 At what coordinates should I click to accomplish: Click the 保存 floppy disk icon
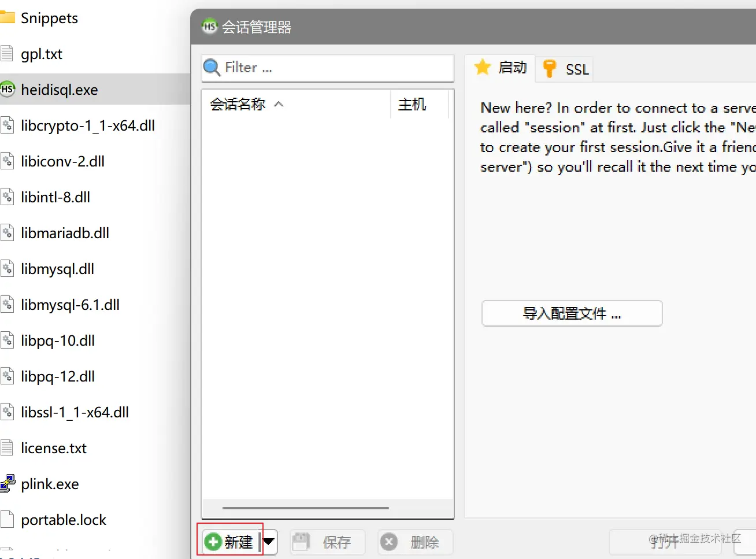301,542
